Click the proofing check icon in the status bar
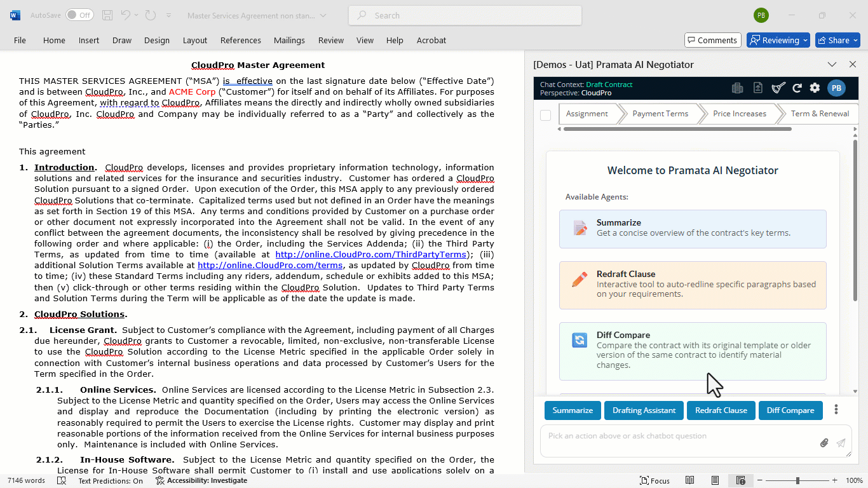 (x=62, y=480)
